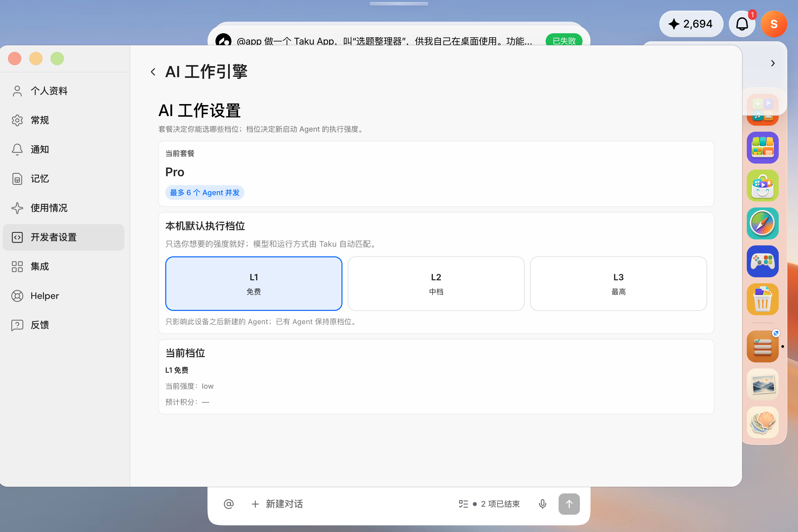Open the green shopping bag store app
Screen dimensions: 798x532
pos(763,186)
